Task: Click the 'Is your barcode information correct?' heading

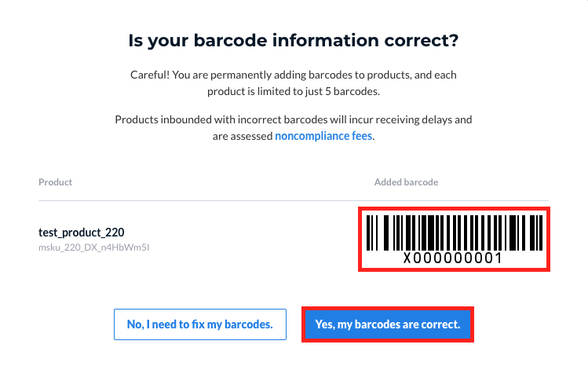Action: point(294,41)
